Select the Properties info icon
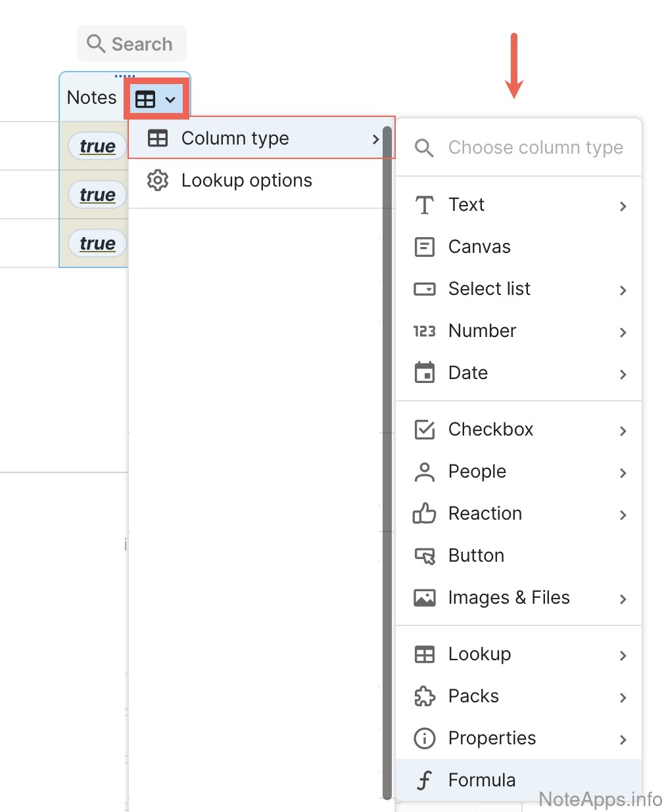 tap(425, 738)
